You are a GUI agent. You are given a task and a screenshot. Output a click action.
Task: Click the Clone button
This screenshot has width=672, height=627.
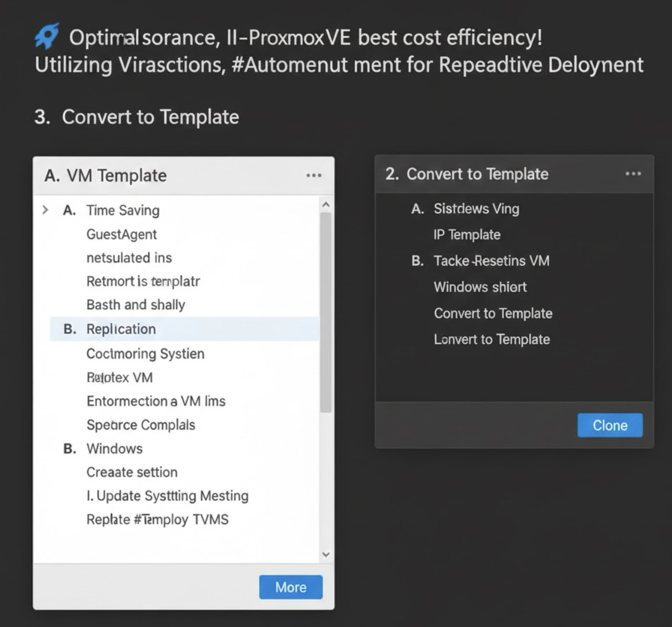(610, 425)
